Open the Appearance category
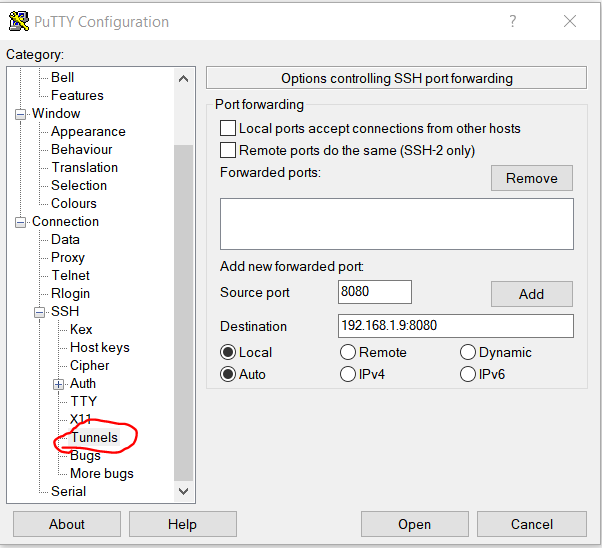The width and height of the screenshot is (602, 548). 88,132
